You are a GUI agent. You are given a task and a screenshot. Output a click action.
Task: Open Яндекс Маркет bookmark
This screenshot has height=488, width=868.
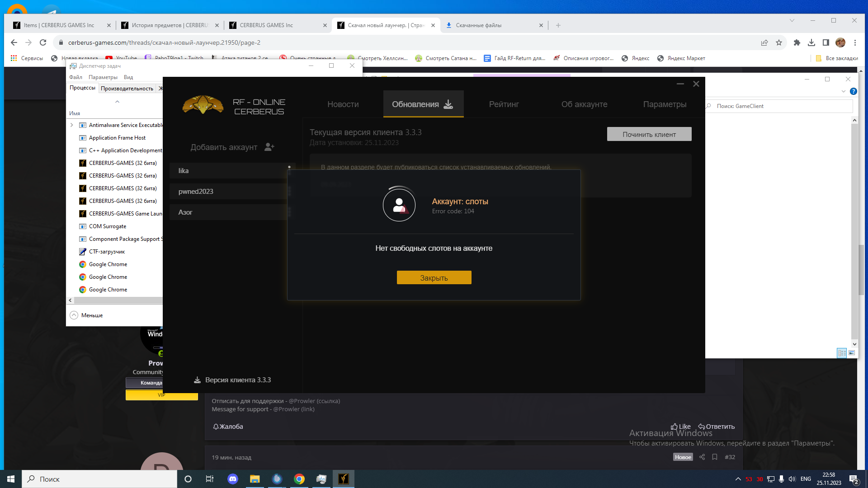click(x=681, y=58)
